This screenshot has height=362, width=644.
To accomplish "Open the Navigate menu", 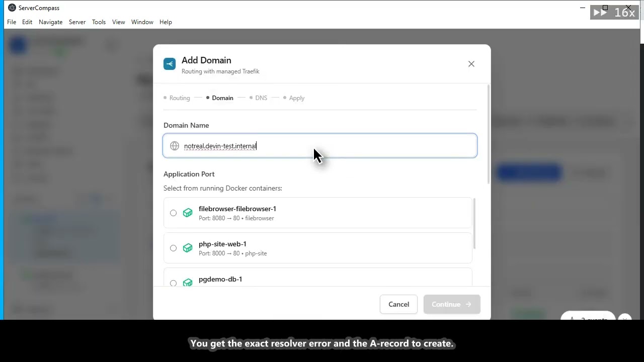I will pos(51,22).
